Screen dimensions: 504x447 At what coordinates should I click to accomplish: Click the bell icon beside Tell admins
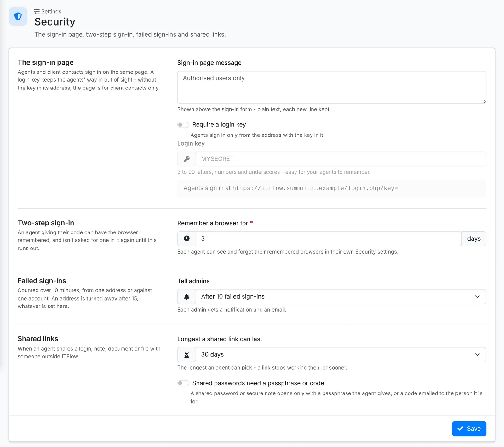186,297
